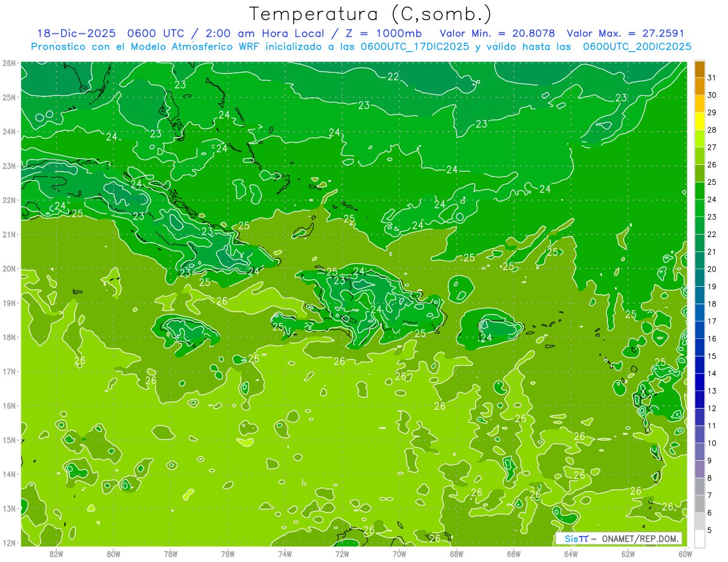Screen dimensions: 728x562
Task: Pick the yellow legend swatch between 28 and 29
Action: pyautogui.click(x=699, y=121)
